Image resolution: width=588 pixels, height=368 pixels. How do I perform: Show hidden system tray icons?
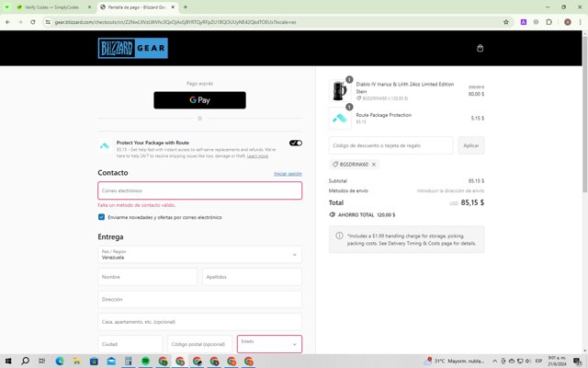coord(494,362)
